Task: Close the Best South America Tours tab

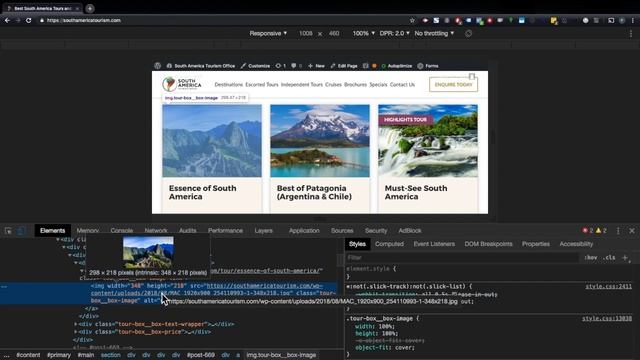Action: (77, 9)
